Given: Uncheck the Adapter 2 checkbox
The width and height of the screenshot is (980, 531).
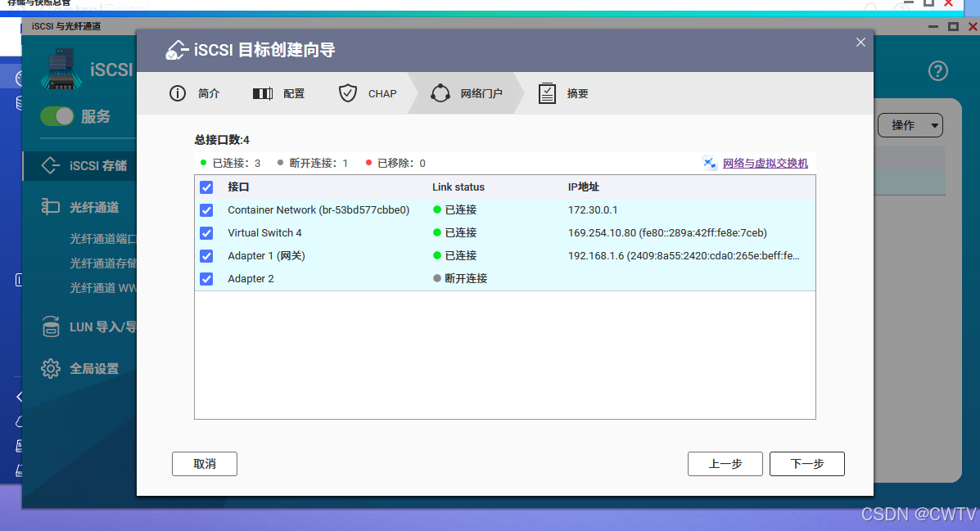Looking at the screenshot, I should (206, 279).
